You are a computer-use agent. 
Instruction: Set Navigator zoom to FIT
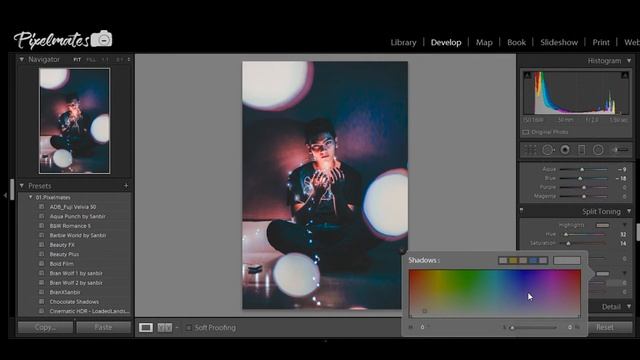pyautogui.click(x=77, y=60)
